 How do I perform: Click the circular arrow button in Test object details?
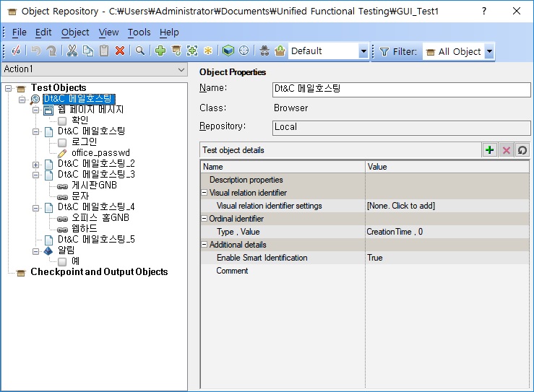click(x=522, y=149)
